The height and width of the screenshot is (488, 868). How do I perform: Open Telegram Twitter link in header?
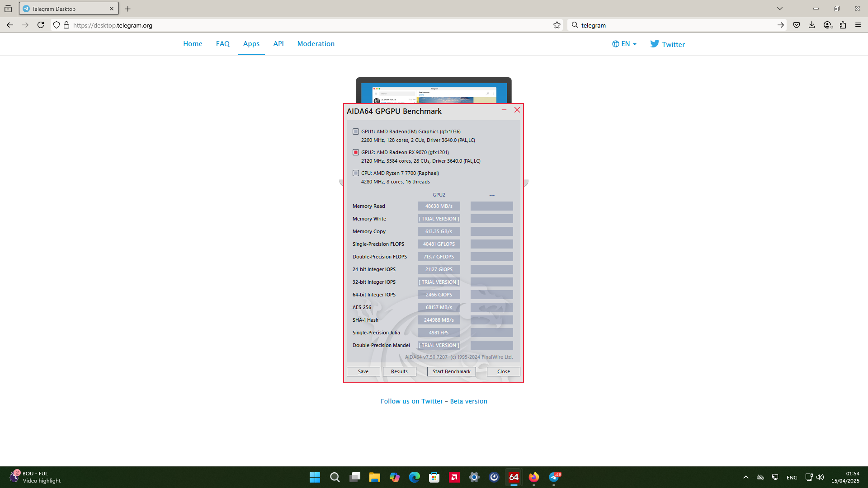(x=667, y=44)
